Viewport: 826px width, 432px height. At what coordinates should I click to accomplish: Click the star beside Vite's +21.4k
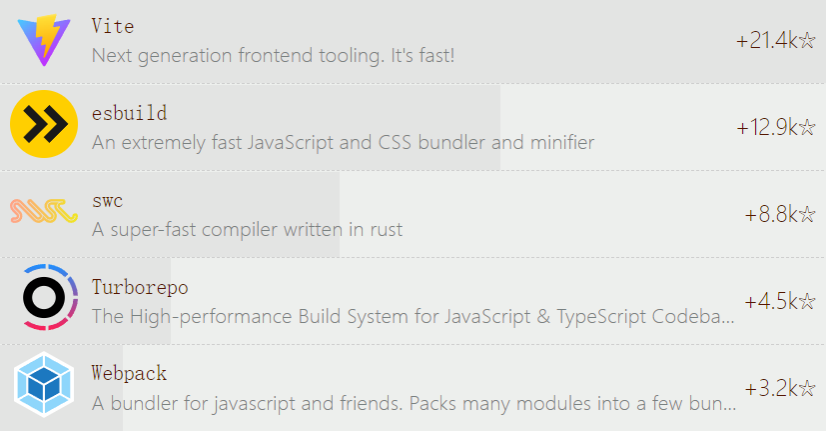[807, 41]
